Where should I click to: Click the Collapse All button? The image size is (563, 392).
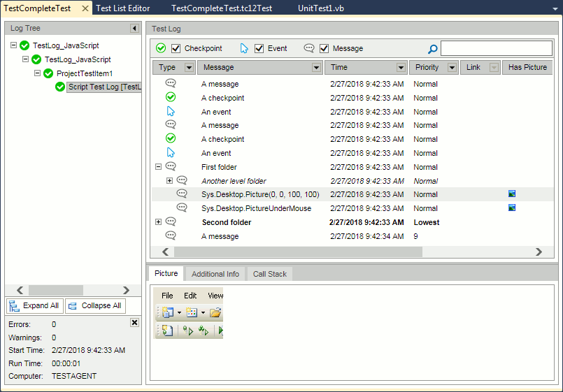95,306
